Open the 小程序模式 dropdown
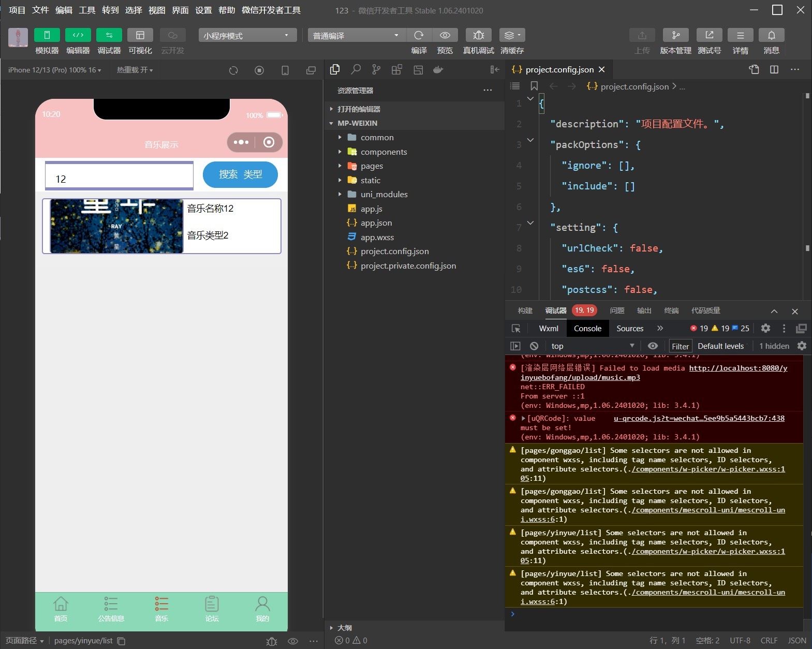Screen dimensions: 812x649 [x=247, y=35]
